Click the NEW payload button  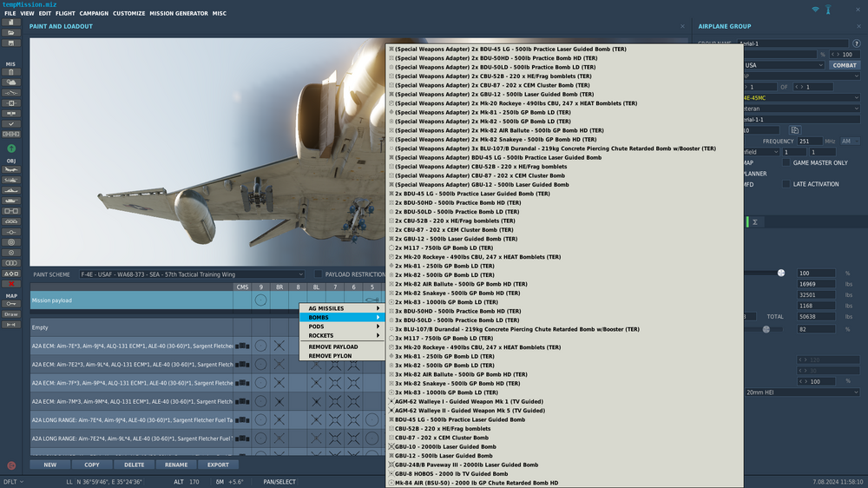[x=49, y=465]
